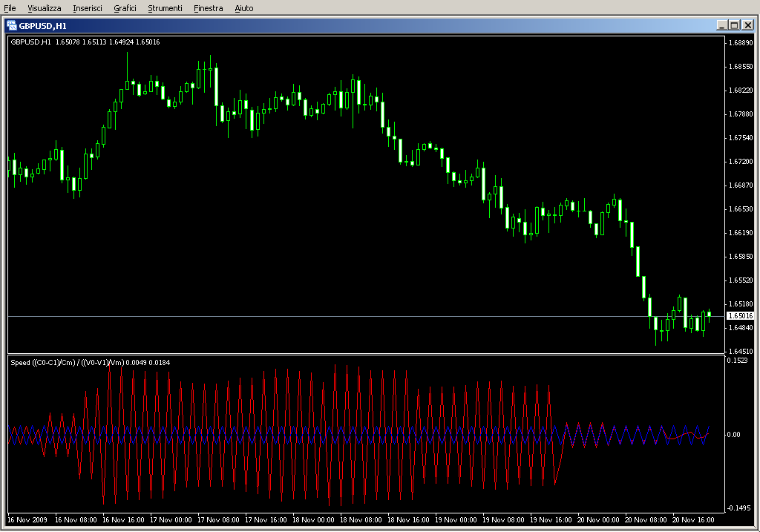Click the 20 Nov 00:00 time label

coord(598,520)
